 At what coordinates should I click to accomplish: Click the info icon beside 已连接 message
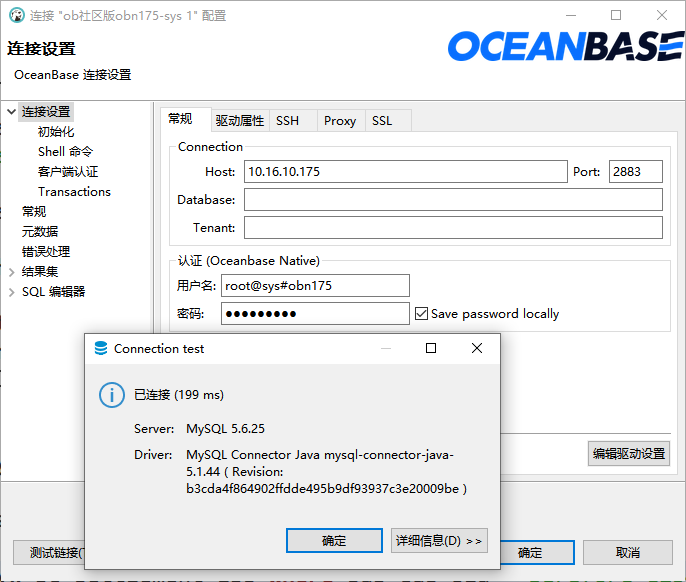pyautogui.click(x=111, y=394)
